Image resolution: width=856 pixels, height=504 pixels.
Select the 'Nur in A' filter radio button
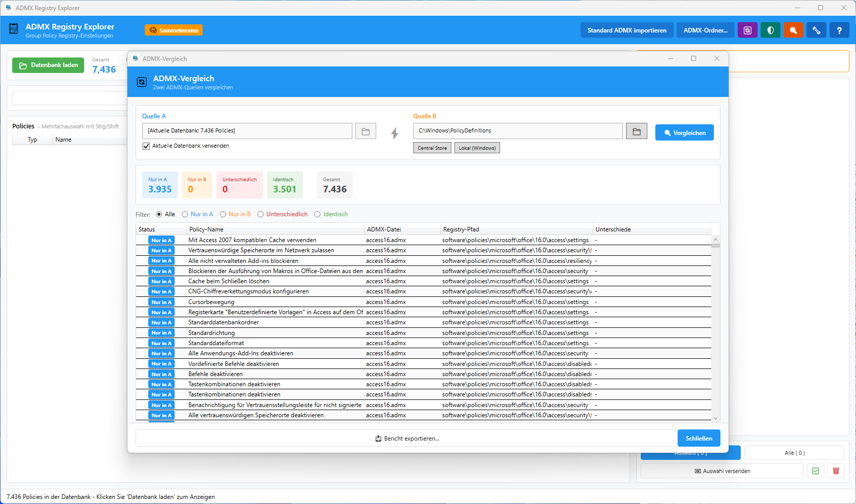(185, 214)
